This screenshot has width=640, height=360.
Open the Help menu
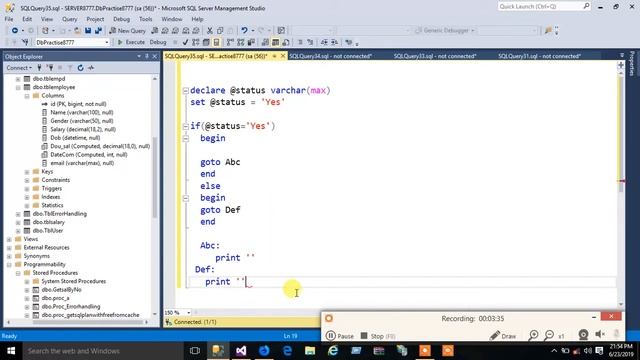[x=197, y=19]
